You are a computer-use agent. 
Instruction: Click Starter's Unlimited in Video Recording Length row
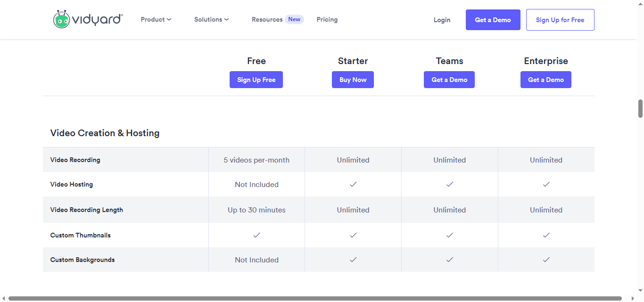pyautogui.click(x=353, y=210)
